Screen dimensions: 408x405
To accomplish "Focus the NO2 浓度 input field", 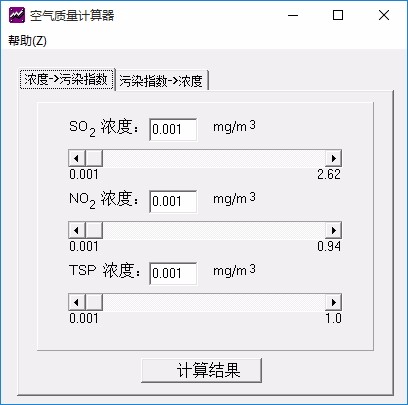I will pos(173,202).
